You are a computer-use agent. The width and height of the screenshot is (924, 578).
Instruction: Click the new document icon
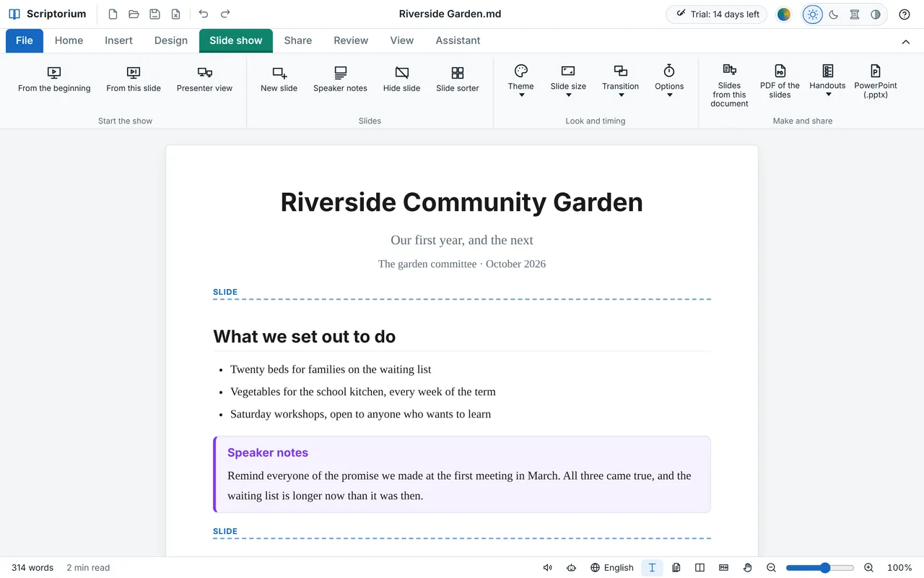click(113, 14)
